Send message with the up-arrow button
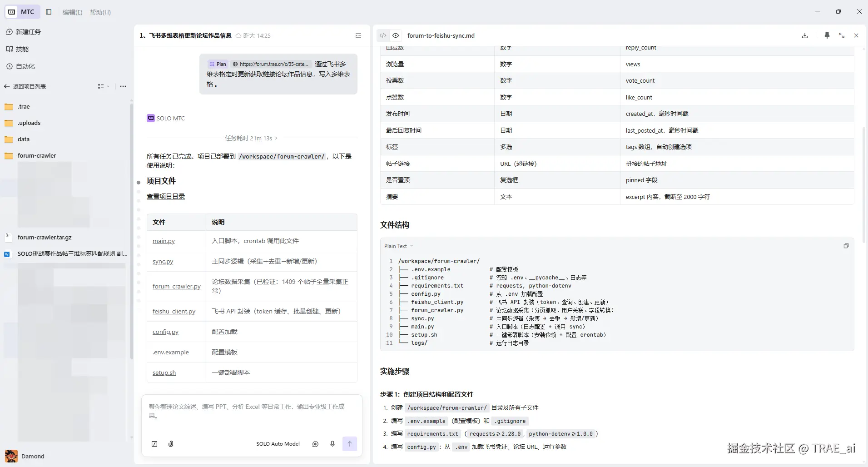Image resolution: width=868 pixels, height=467 pixels. (350, 444)
